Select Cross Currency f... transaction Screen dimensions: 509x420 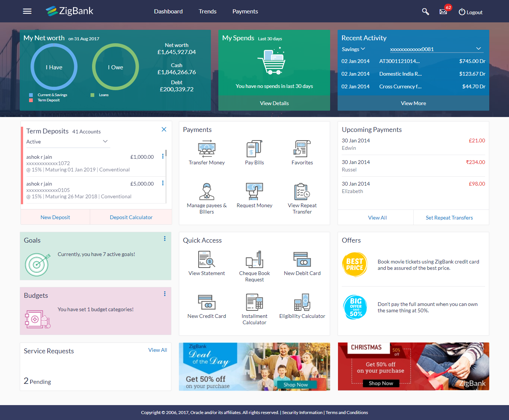pos(413,86)
